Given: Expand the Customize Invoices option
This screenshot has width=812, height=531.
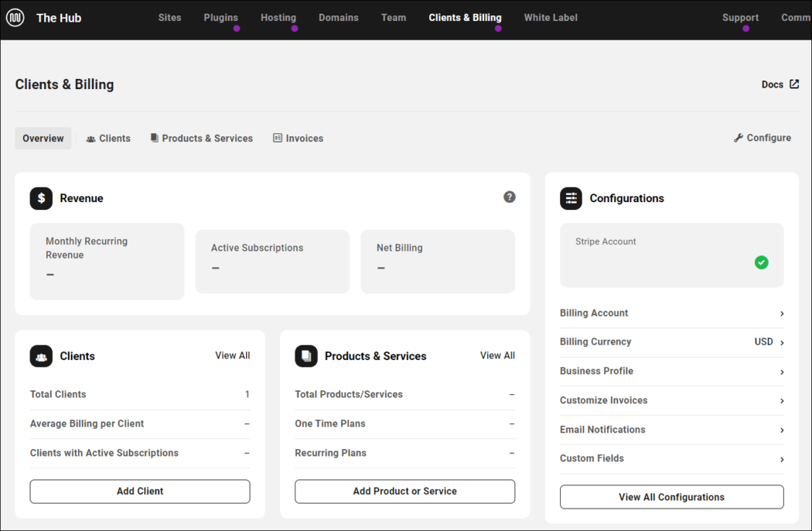Looking at the screenshot, I should pos(671,400).
